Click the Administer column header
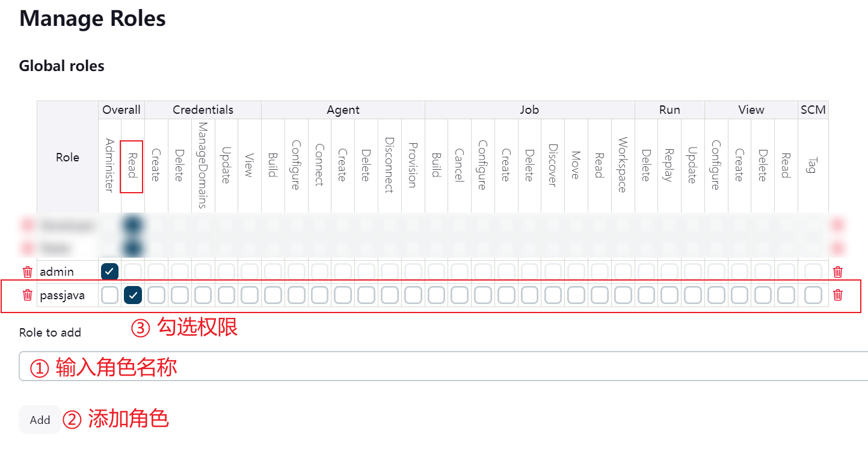 coord(109,166)
